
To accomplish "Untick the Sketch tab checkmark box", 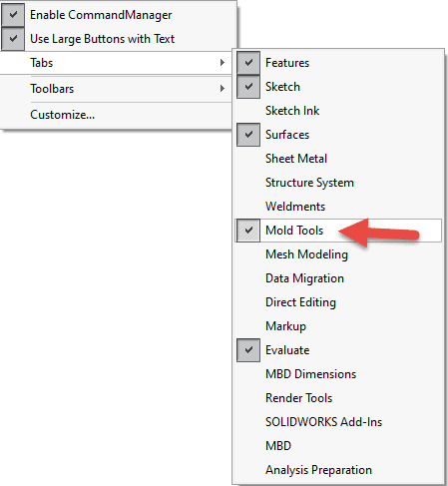I will pyautogui.click(x=248, y=87).
